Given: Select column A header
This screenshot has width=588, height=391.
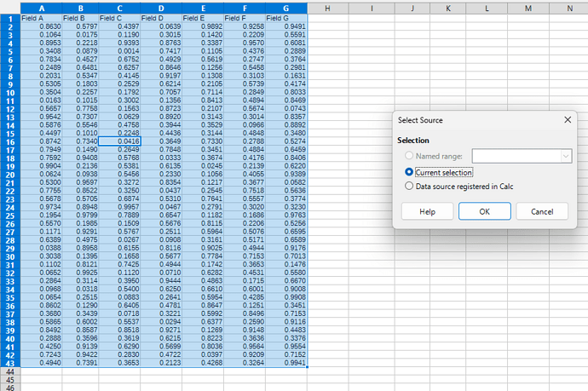Looking at the screenshot, I should 41,9.
